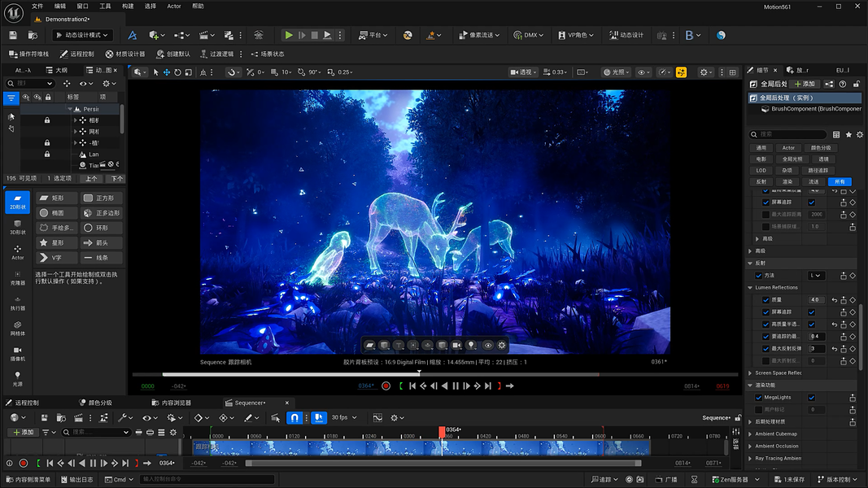
Task: Open the 构建 build menu
Action: tap(128, 6)
